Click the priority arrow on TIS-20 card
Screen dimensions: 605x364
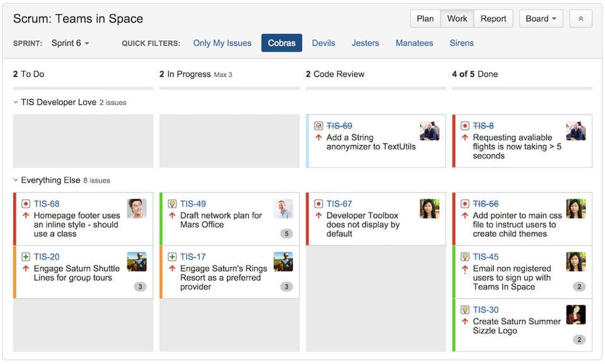[26, 268]
